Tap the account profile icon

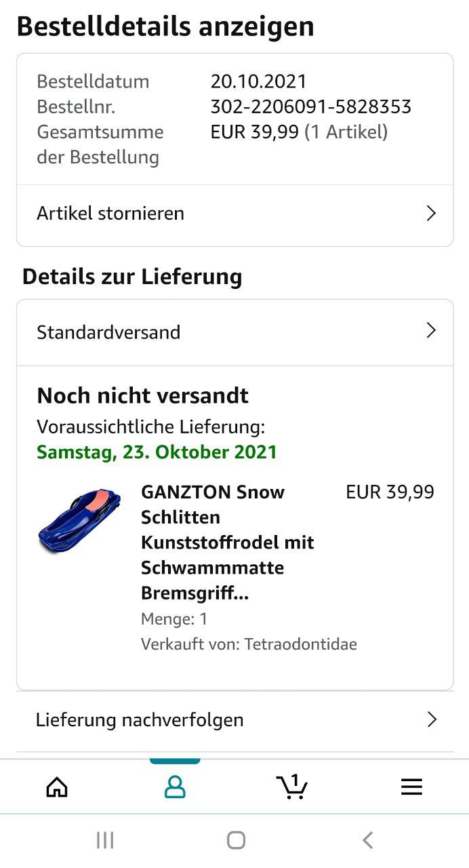pos(175,787)
